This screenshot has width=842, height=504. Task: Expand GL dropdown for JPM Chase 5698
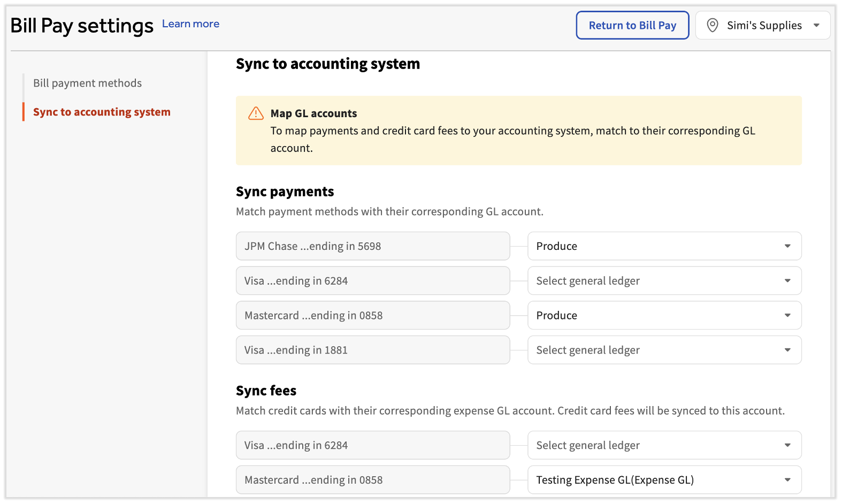coord(664,246)
